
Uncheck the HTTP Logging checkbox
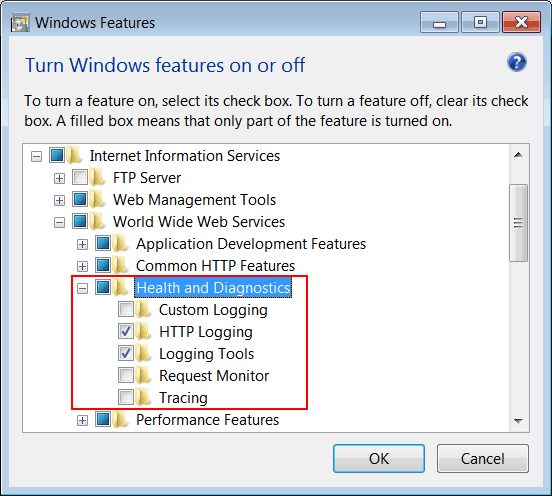pos(126,331)
